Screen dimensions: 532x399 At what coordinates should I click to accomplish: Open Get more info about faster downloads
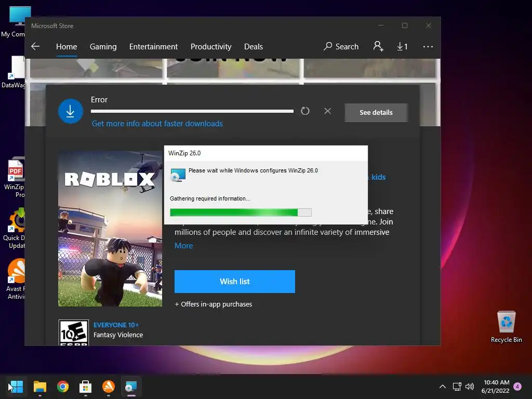pyautogui.click(x=157, y=124)
